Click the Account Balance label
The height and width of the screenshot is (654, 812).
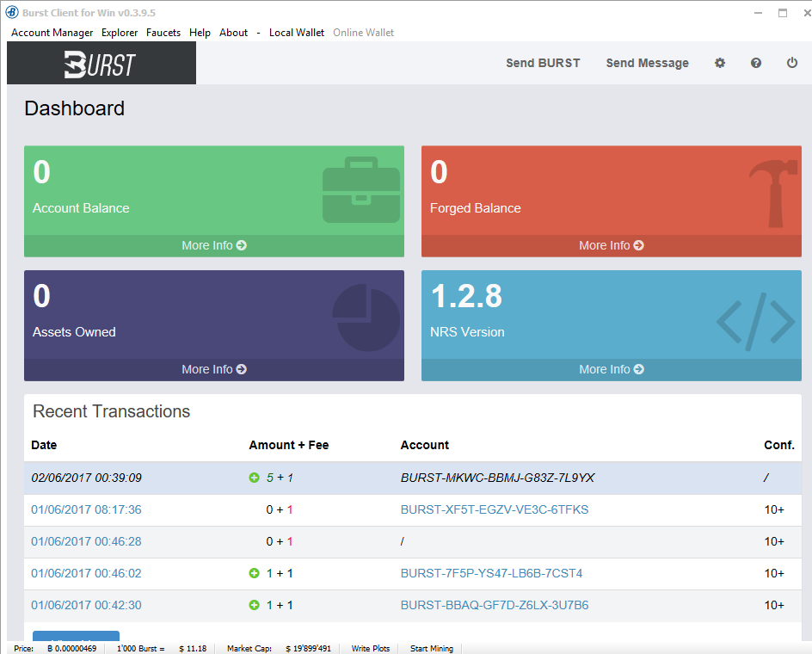[81, 208]
